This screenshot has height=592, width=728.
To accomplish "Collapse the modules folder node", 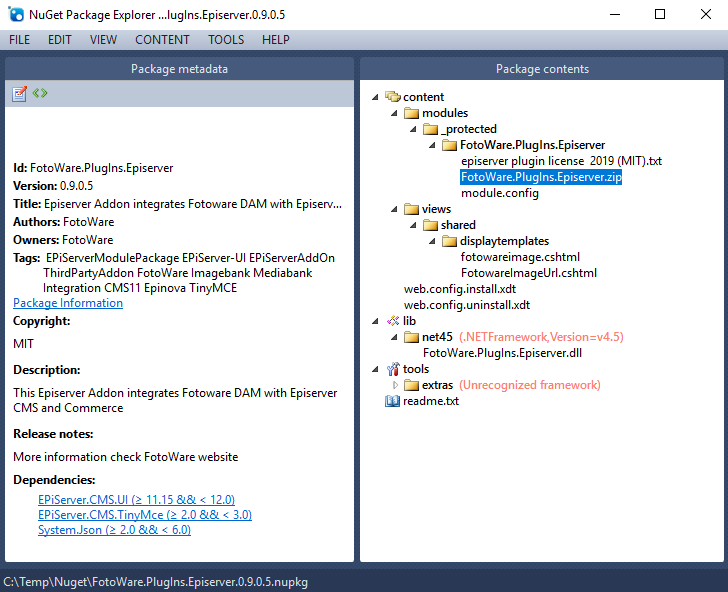I will (x=394, y=113).
